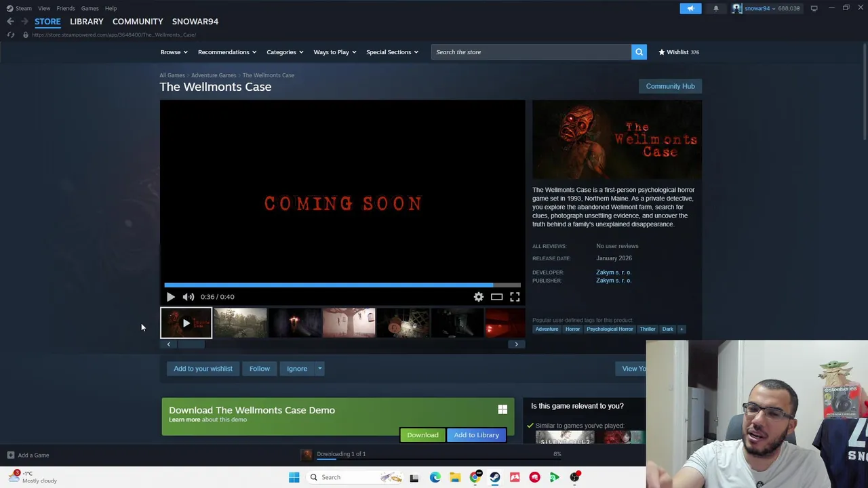Click the Windows platform icon on demo banner
The width and height of the screenshot is (868, 488).
pos(502,409)
